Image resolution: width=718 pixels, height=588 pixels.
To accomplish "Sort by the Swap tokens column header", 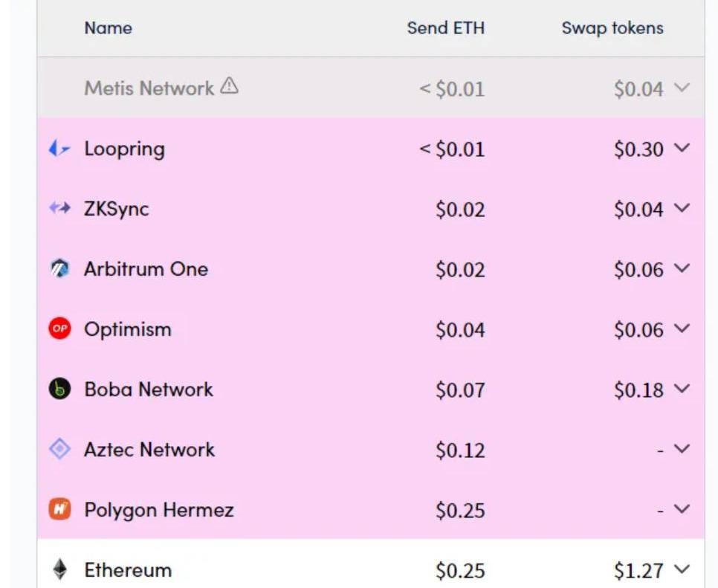I will [612, 28].
